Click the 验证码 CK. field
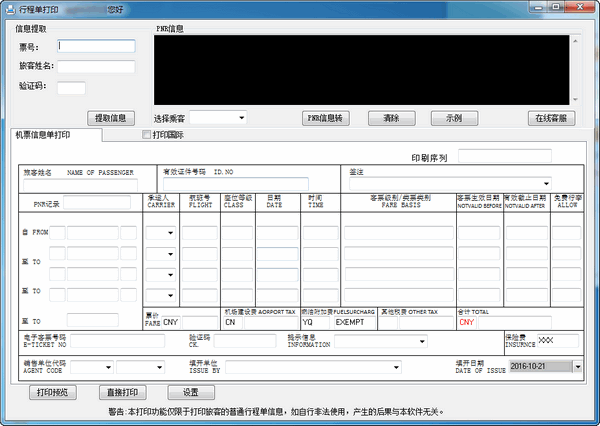 coord(245,341)
